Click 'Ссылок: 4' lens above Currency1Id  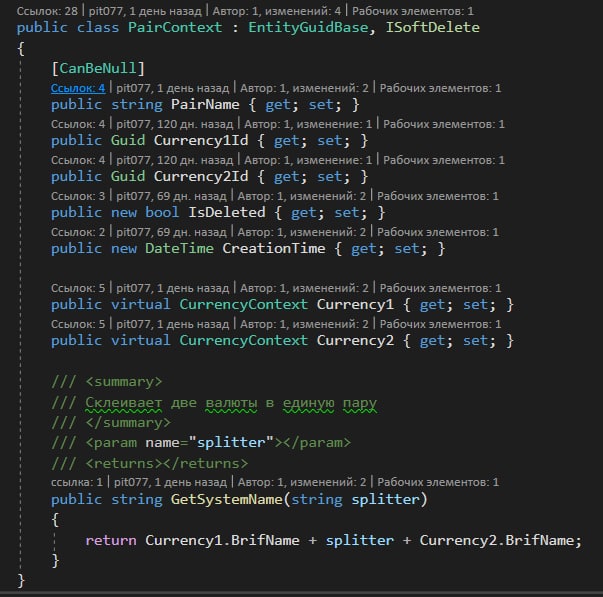[78, 124]
